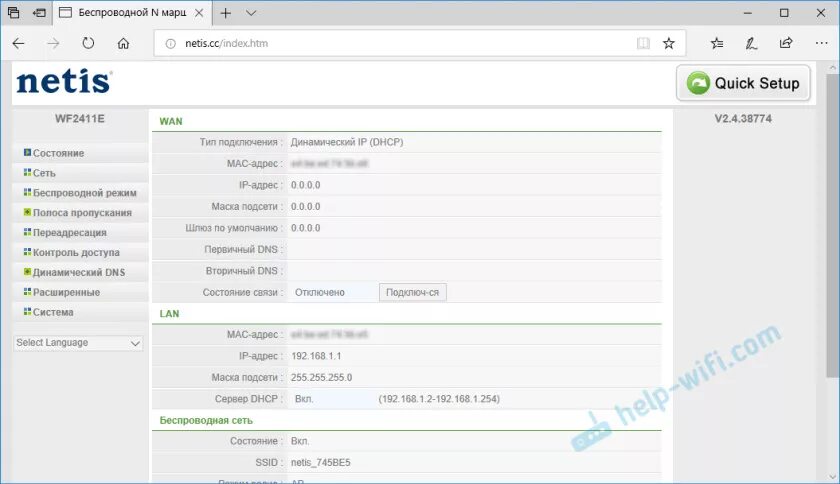Open the Favorites hub icon
Screen dimensions: 840x484
point(717,43)
